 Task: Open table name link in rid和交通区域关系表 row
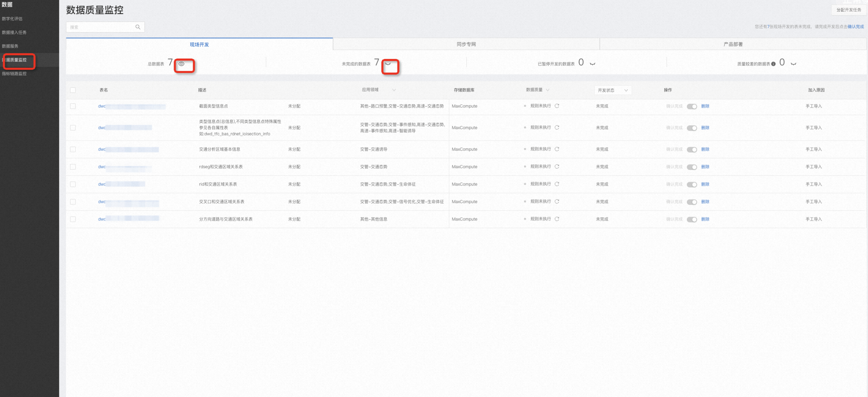click(121, 184)
